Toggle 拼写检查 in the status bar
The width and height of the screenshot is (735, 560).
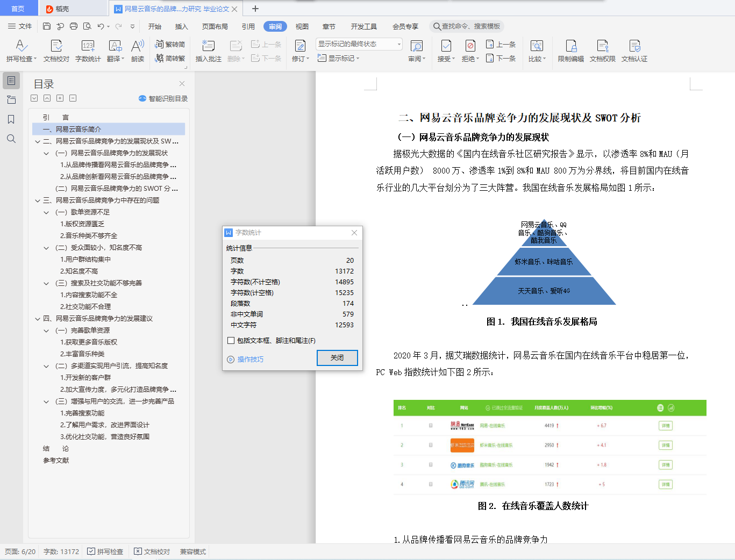point(105,551)
